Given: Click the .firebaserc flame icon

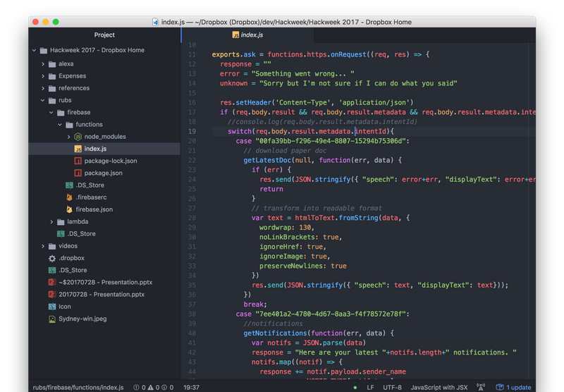Looking at the screenshot, I should pos(69,197).
